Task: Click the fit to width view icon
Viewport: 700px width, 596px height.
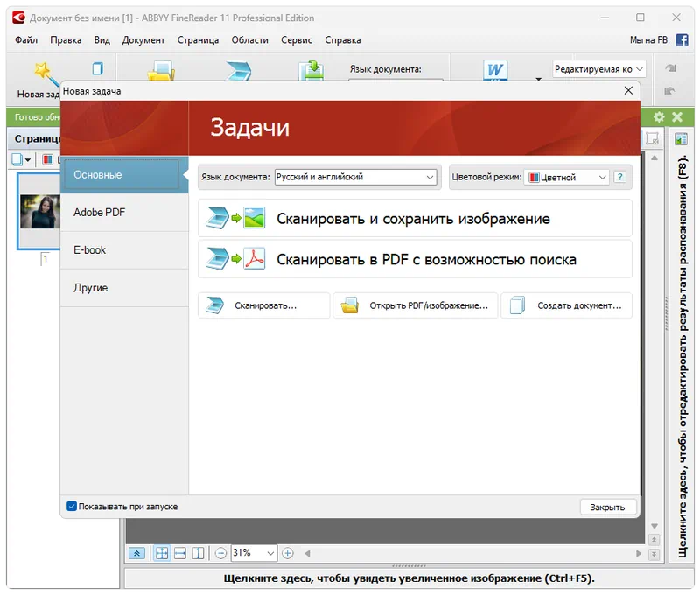Action: pyautogui.click(x=180, y=554)
